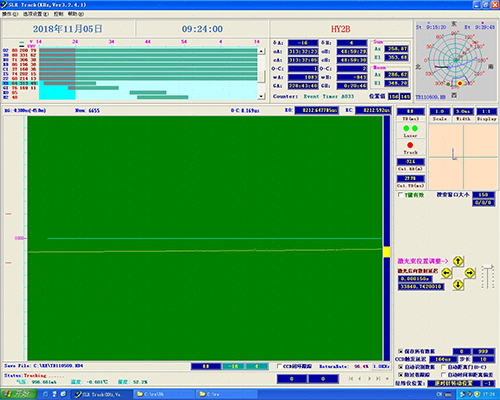Uncheck the first checkbox above CCD delay
The width and height of the screenshot is (500, 400).
(400, 351)
